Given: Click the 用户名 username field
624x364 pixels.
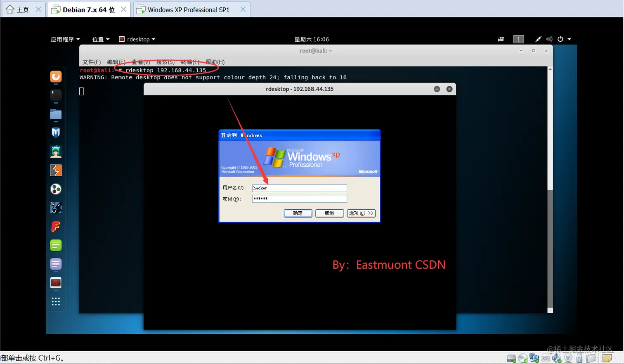Looking at the screenshot, I should click(300, 188).
